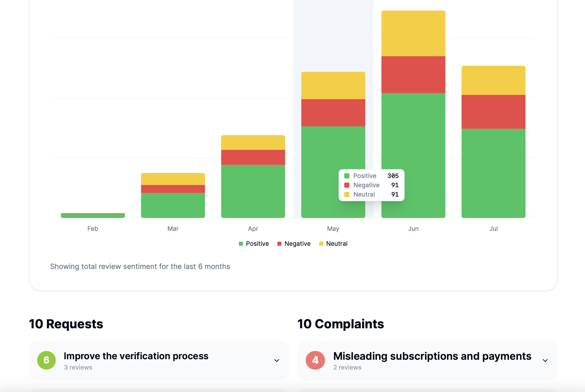Click the tooltip's yellow Neutral marker
Image resolution: width=585 pixels, height=392 pixels.
click(x=347, y=194)
